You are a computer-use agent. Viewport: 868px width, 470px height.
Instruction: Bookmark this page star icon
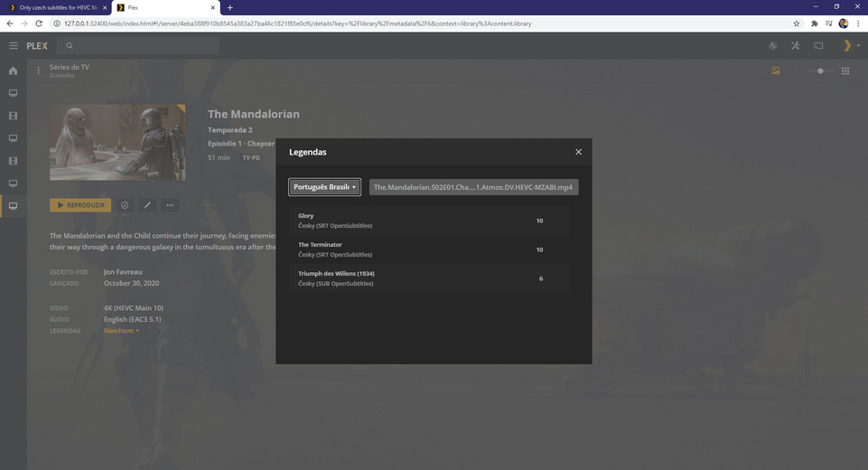click(x=796, y=23)
